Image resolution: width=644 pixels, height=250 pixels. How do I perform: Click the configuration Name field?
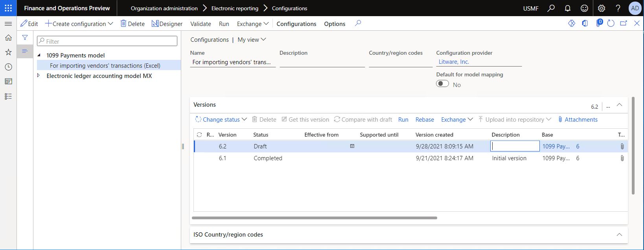click(233, 62)
